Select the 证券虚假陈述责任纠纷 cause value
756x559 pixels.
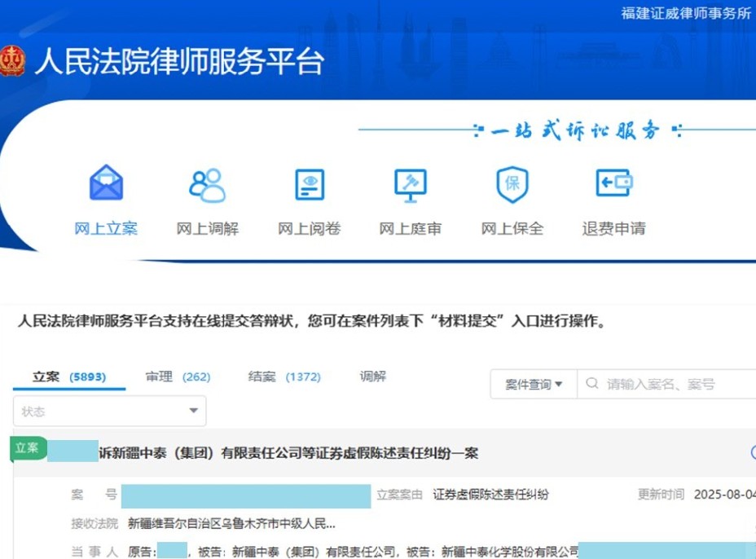pyautogui.click(x=490, y=495)
